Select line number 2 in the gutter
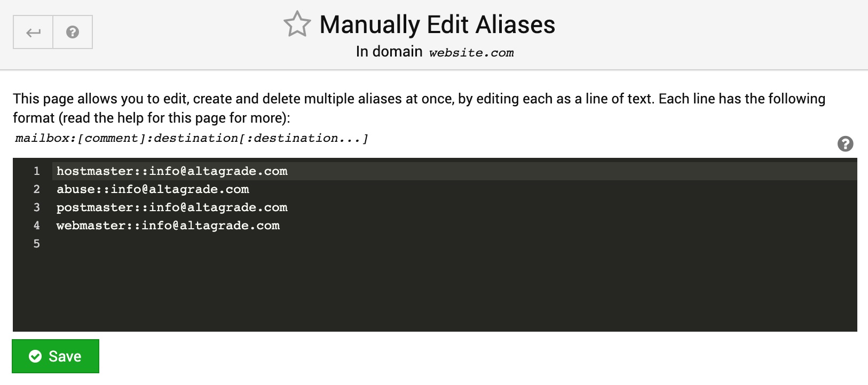The image size is (868, 385). pyautogui.click(x=36, y=189)
